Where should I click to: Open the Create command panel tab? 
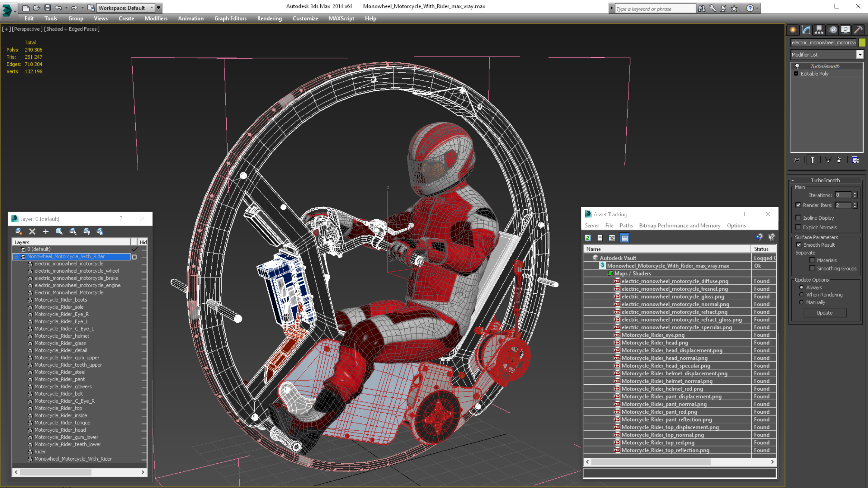pyautogui.click(x=793, y=30)
